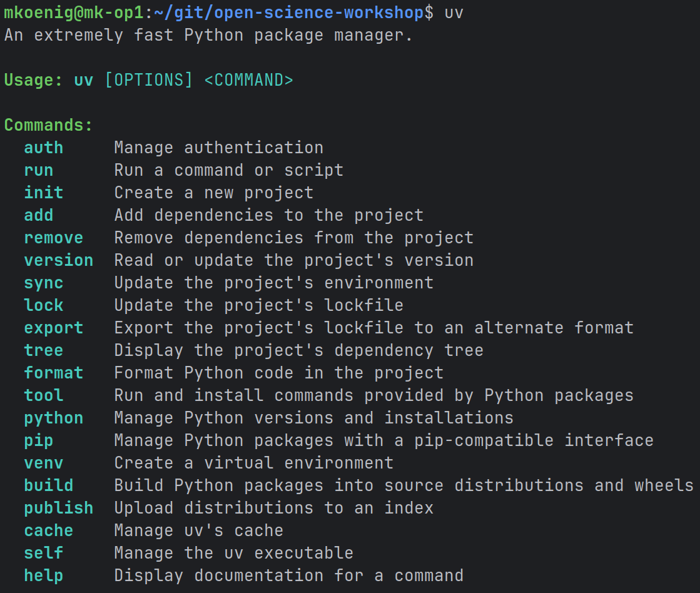Click the 'cache' command entry
Screen dimensions: 700x593
click(x=49, y=530)
